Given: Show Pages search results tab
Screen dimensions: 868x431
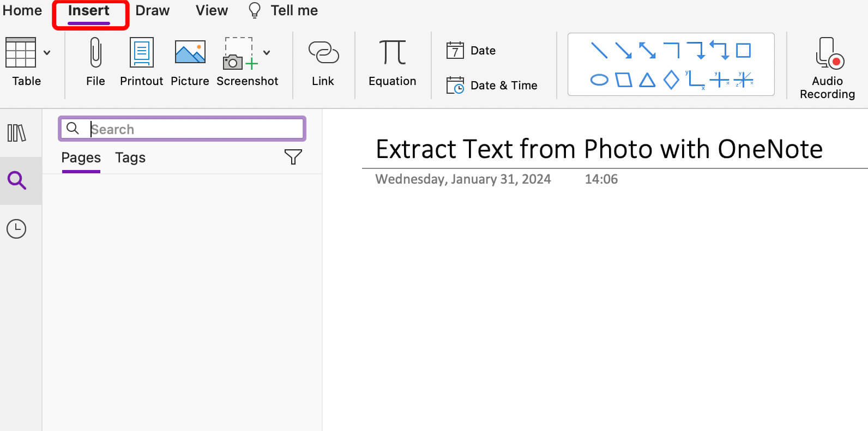Looking at the screenshot, I should click(x=81, y=157).
